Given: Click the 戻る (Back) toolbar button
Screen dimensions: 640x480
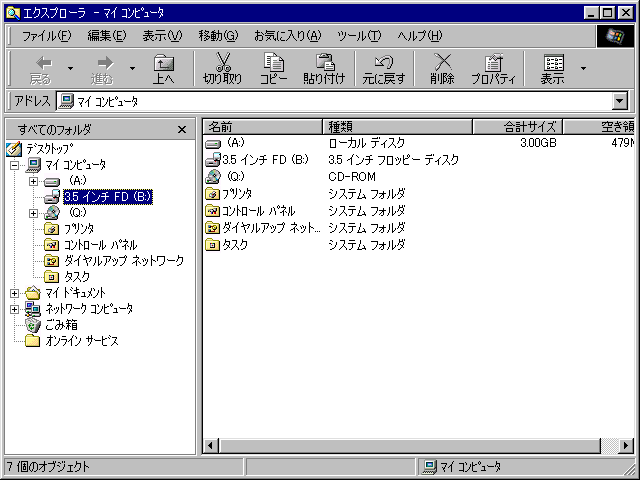Looking at the screenshot, I should tap(41, 69).
